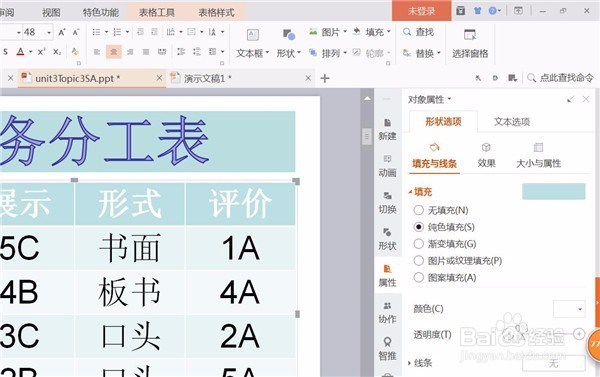The width and height of the screenshot is (600, 377).
Task: Decrease the paragraph indent
Action: point(140,32)
